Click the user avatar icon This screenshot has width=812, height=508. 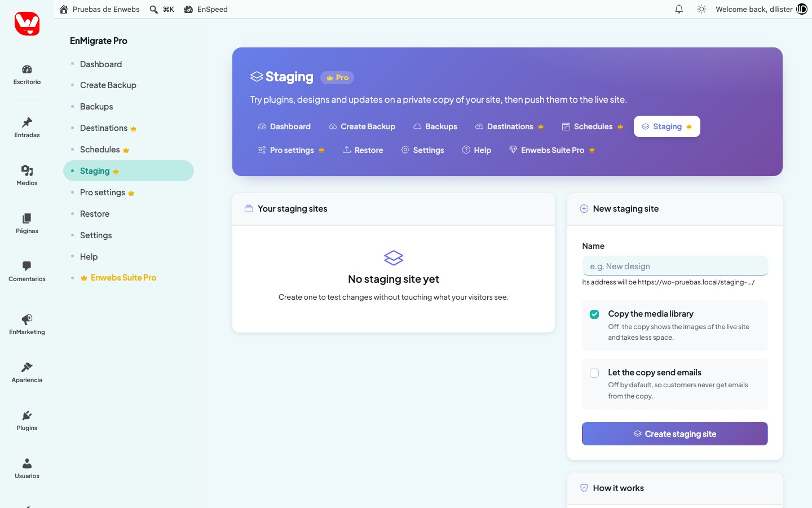point(802,9)
